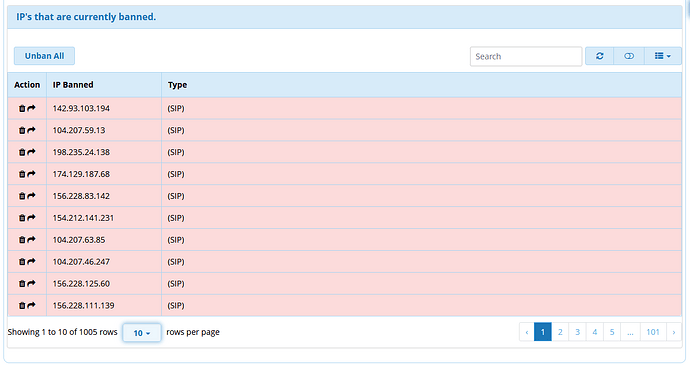Focus the Search field
Viewport: 690px width, 365px height.
pos(526,56)
